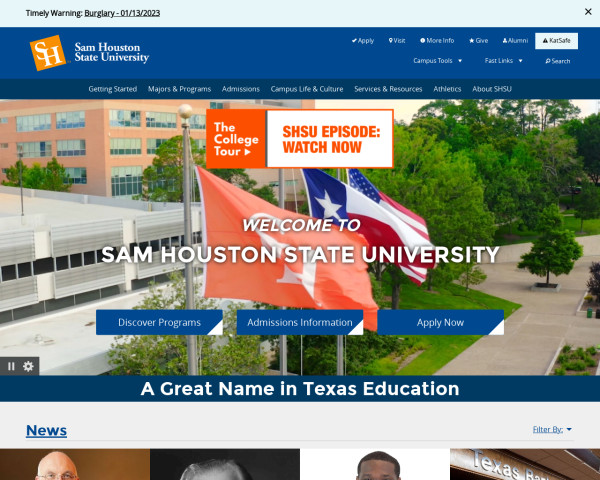Click the Give link with star
Screen dimensions: 600x480
pos(478,41)
